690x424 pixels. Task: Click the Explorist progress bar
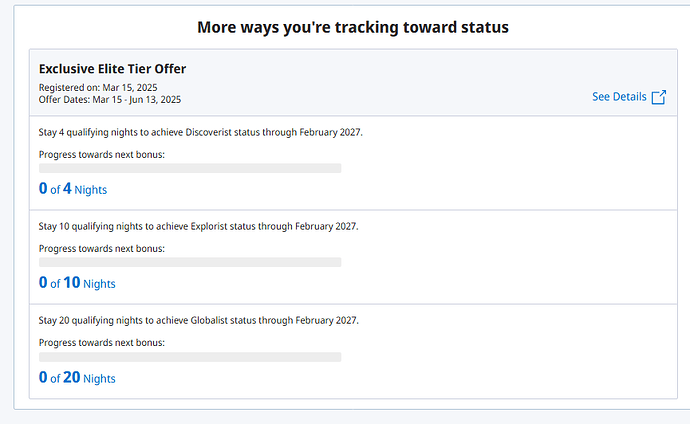(x=190, y=262)
